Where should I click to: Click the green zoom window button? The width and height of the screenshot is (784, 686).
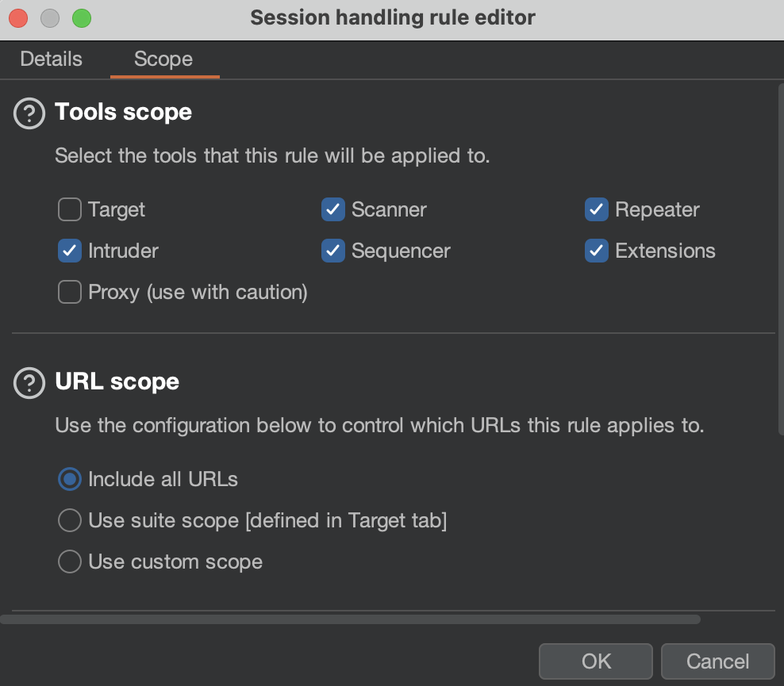click(x=81, y=17)
